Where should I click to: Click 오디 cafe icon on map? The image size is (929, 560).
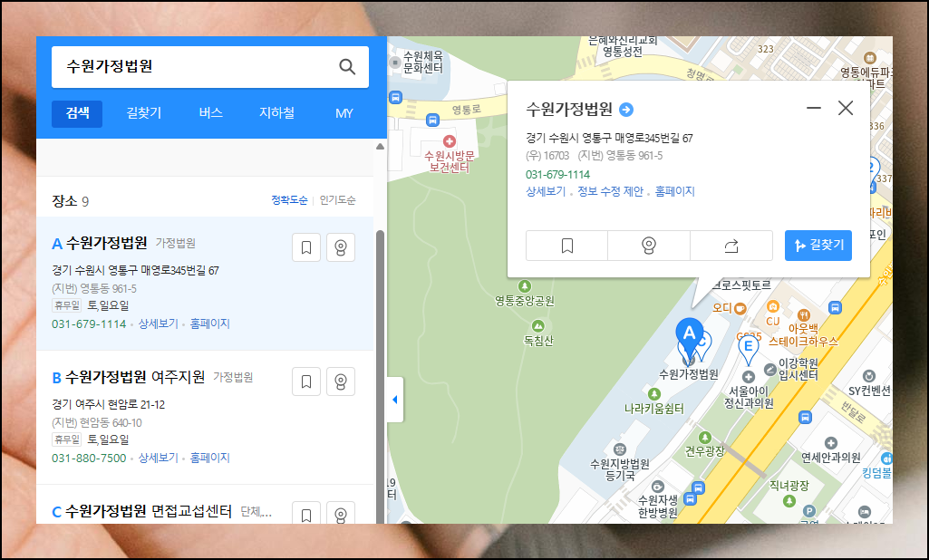[x=740, y=308]
